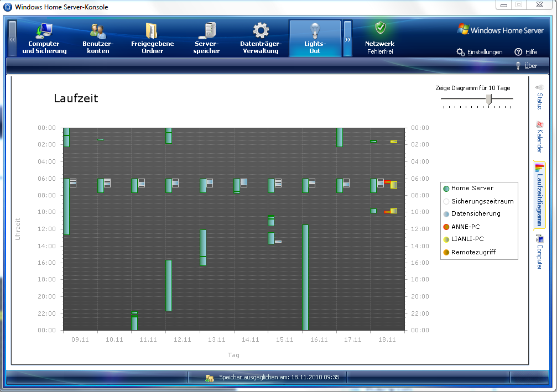Toggle Datensicherung legend entry
This screenshot has width=557, height=392.
tap(472, 214)
